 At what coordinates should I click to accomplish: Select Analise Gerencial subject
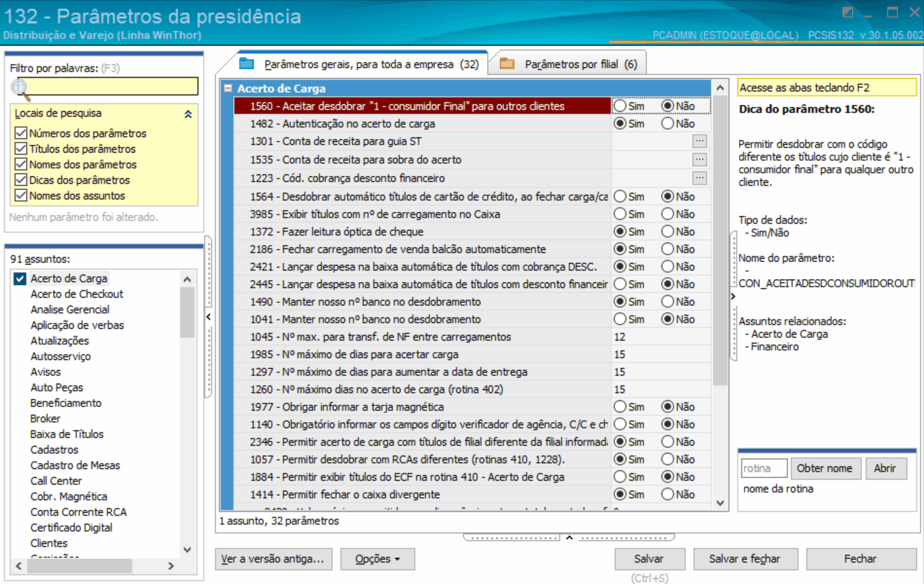(70, 310)
